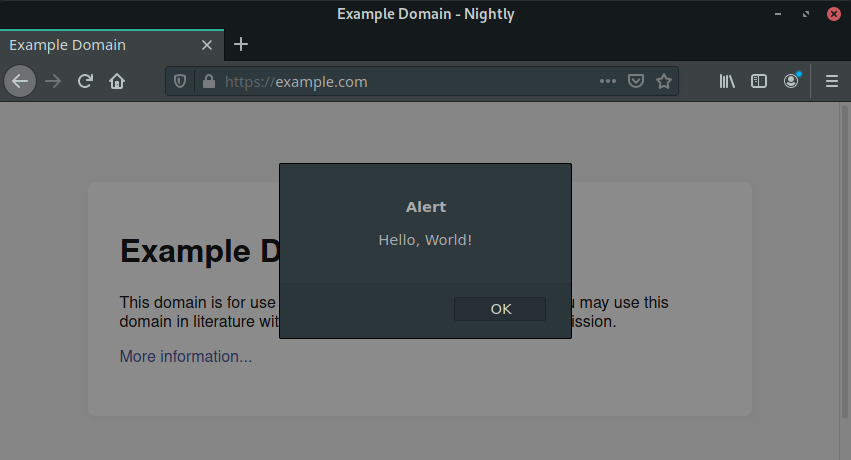Close the Example Domain tab
Viewport: 851px width, 460px height.
point(207,45)
